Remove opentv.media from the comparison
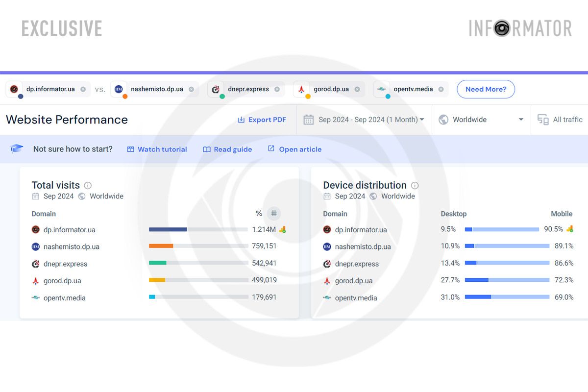Image resolution: width=588 pixels, height=392 pixels. coord(441,89)
